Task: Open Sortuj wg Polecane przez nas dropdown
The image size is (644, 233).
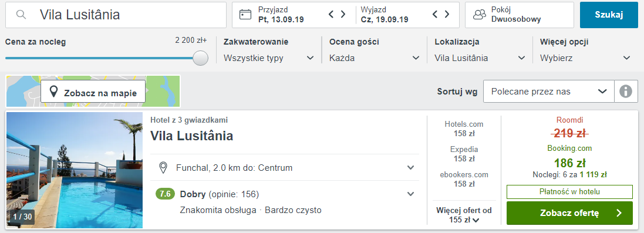Action: [549, 91]
